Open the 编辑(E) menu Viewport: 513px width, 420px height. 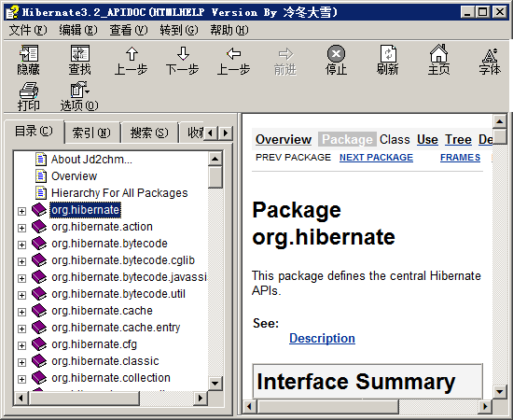(x=77, y=30)
